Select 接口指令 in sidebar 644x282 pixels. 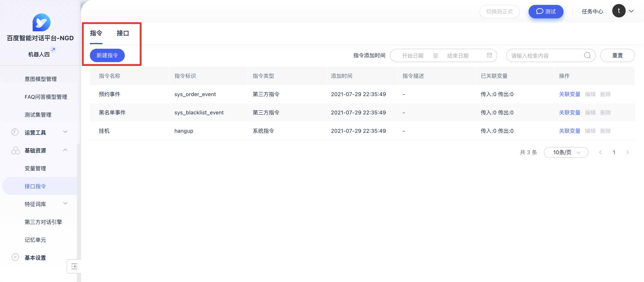(x=40, y=186)
